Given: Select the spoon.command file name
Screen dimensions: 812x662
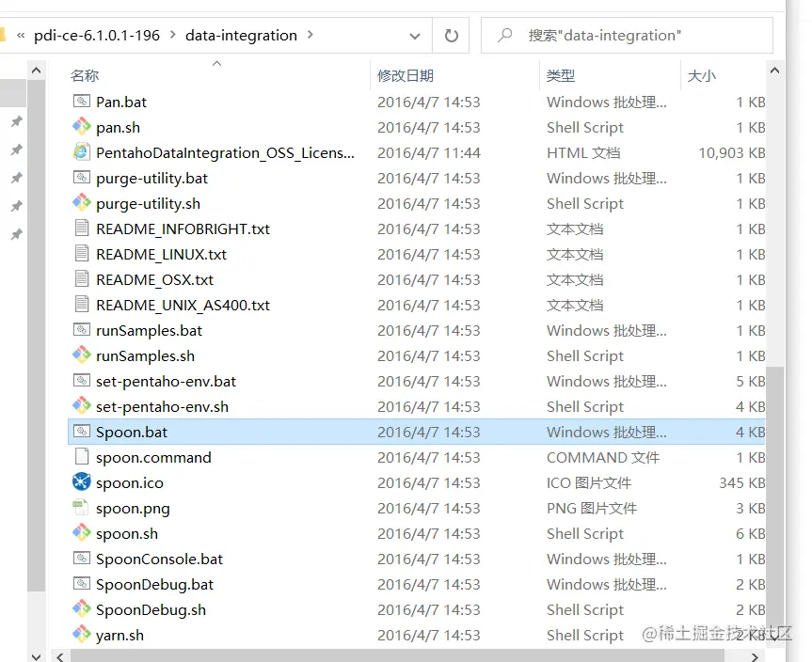Looking at the screenshot, I should (153, 457).
